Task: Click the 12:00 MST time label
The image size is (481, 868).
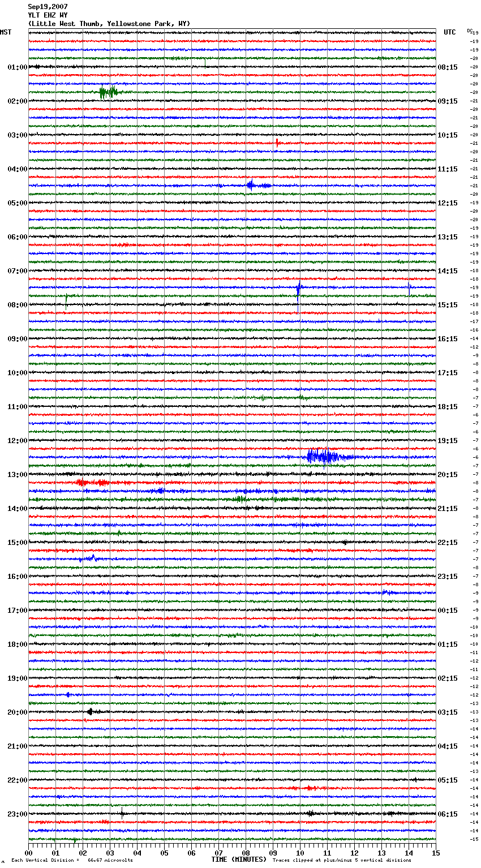Action: 18,441
